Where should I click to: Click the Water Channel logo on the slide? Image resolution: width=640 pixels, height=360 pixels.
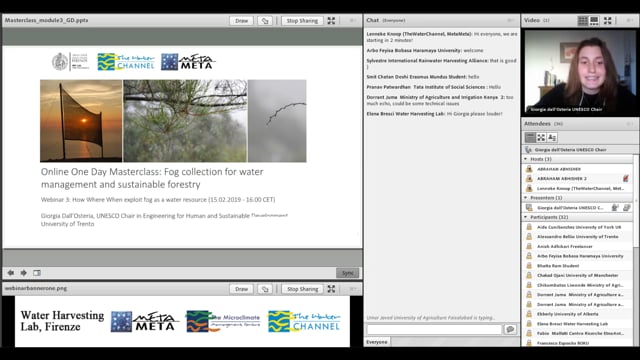click(126, 62)
